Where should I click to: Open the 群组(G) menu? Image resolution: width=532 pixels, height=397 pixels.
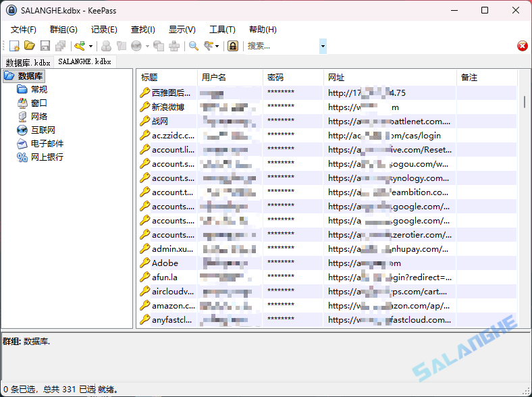click(x=63, y=30)
